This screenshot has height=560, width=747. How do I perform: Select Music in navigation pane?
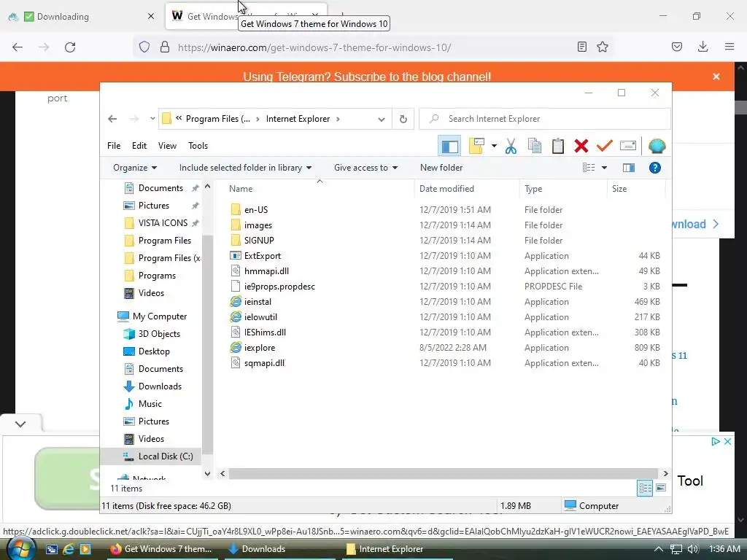tap(150, 404)
